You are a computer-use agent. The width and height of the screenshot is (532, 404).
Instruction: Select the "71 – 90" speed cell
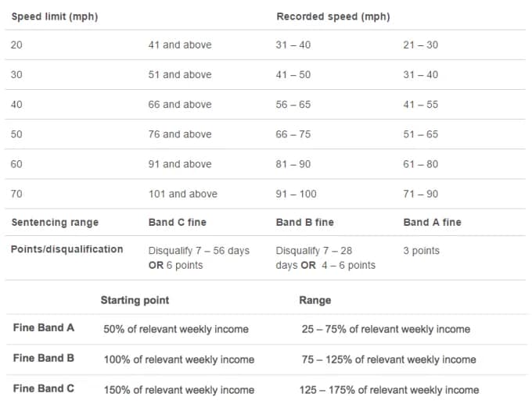[x=420, y=194]
